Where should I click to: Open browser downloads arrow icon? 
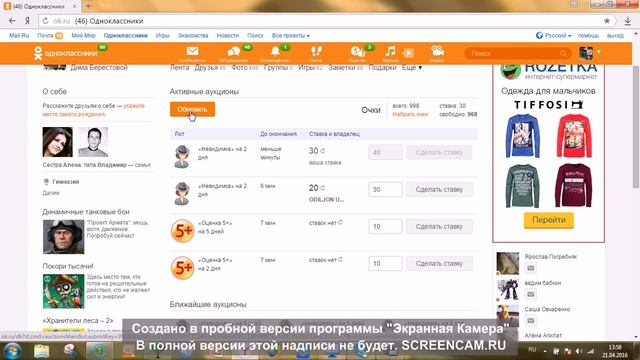tap(628, 21)
